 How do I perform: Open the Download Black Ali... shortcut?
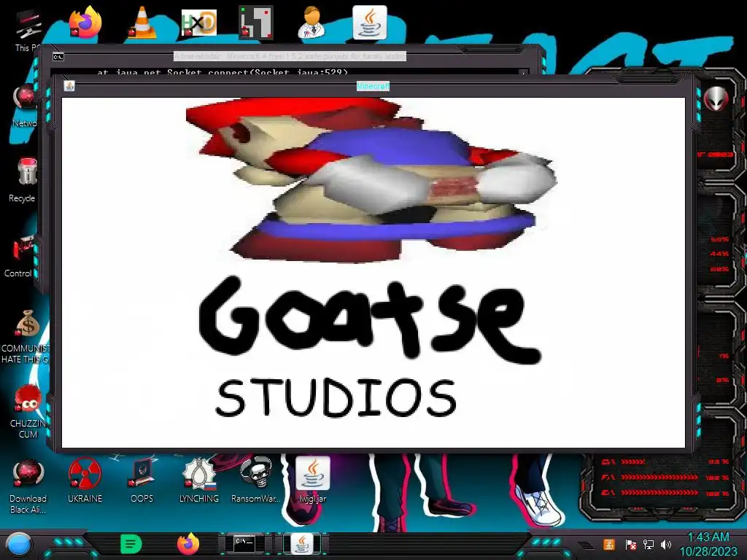[x=28, y=486]
